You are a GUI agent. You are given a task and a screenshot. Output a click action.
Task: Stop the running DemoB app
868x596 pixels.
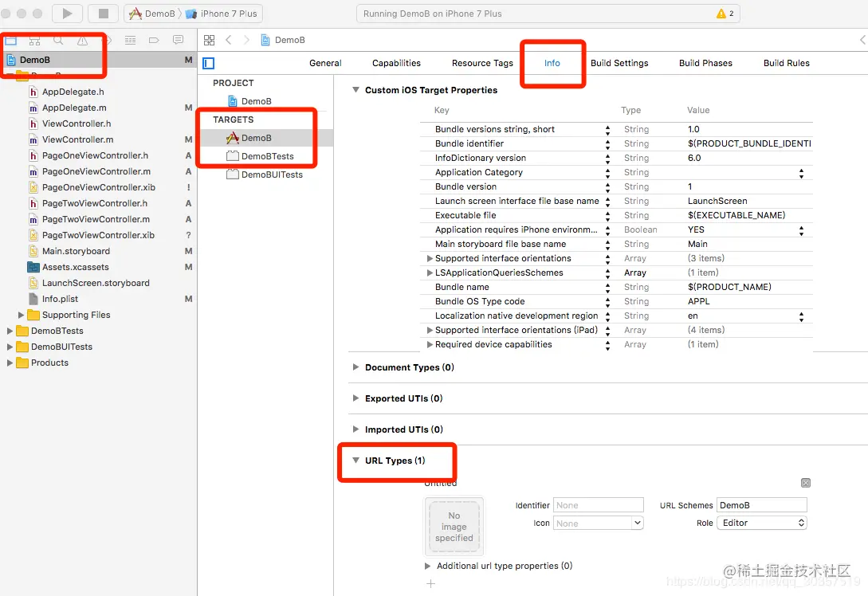tap(103, 14)
